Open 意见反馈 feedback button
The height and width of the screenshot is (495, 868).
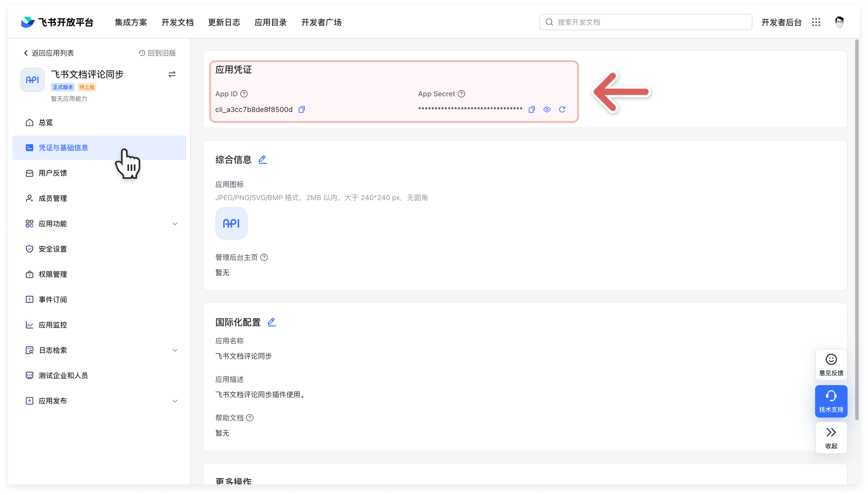tap(831, 365)
